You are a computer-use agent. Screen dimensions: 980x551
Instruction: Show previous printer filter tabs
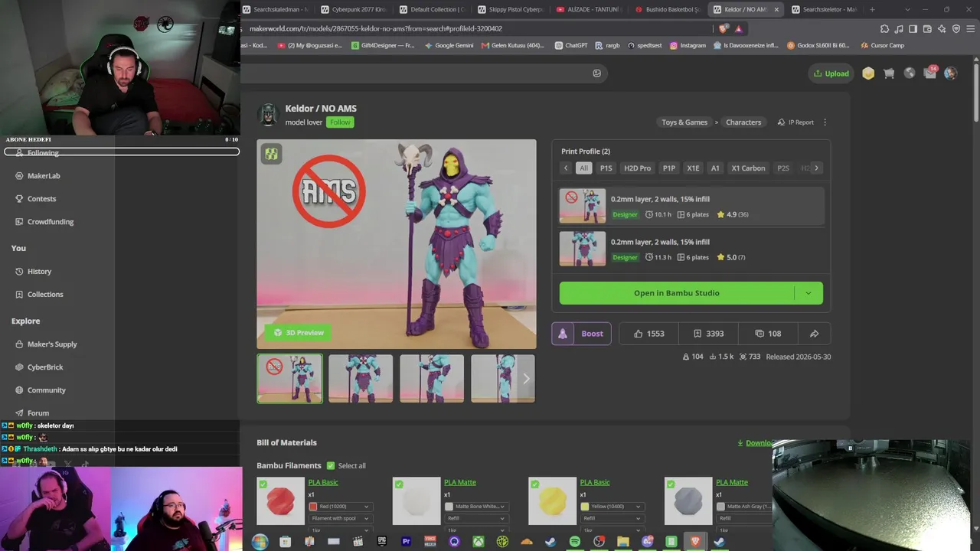point(566,168)
